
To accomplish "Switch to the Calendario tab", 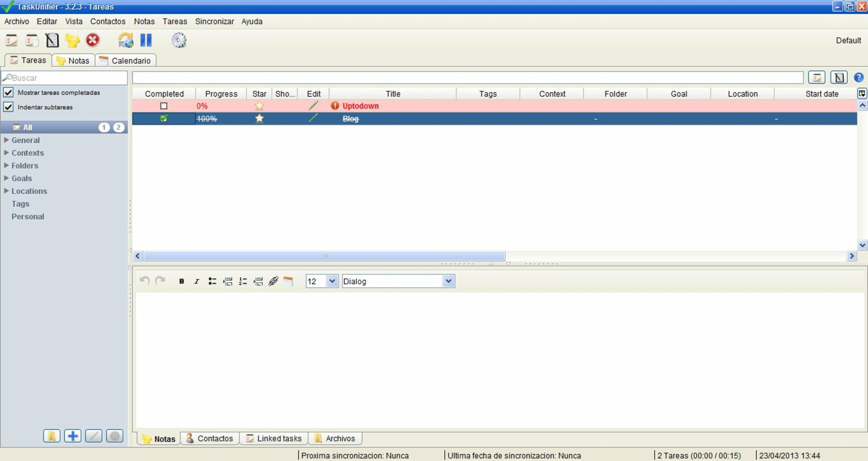I will click(126, 59).
